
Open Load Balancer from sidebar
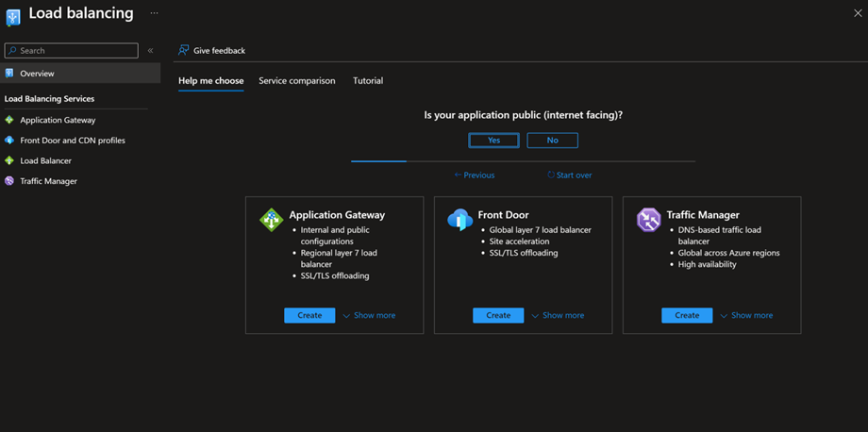click(45, 161)
